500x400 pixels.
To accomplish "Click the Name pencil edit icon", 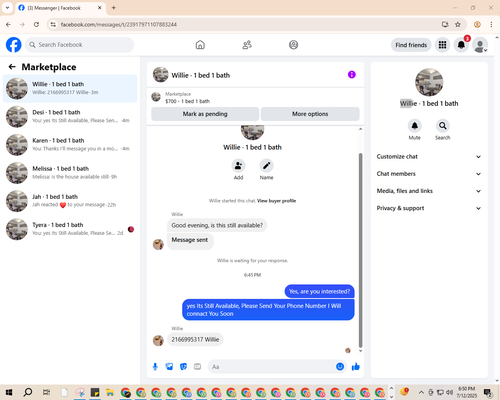I will click(x=266, y=166).
